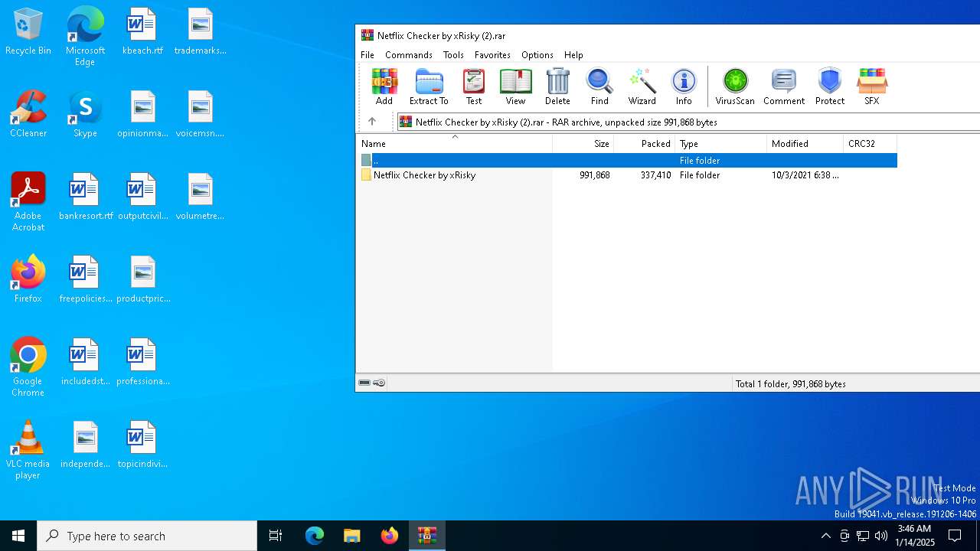Click the Microsoft Edge desktop shortcut
The width and height of the screenshot is (980, 551).
(x=85, y=37)
